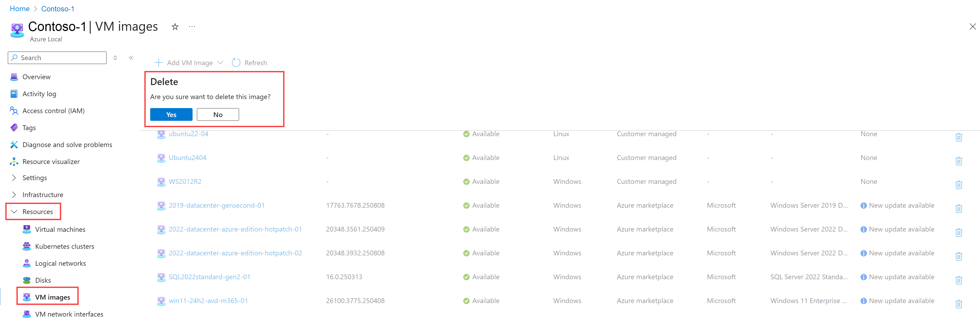Click the Contoso-1 breadcrumb link
This screenshot has height=320, width=980.
58,9
